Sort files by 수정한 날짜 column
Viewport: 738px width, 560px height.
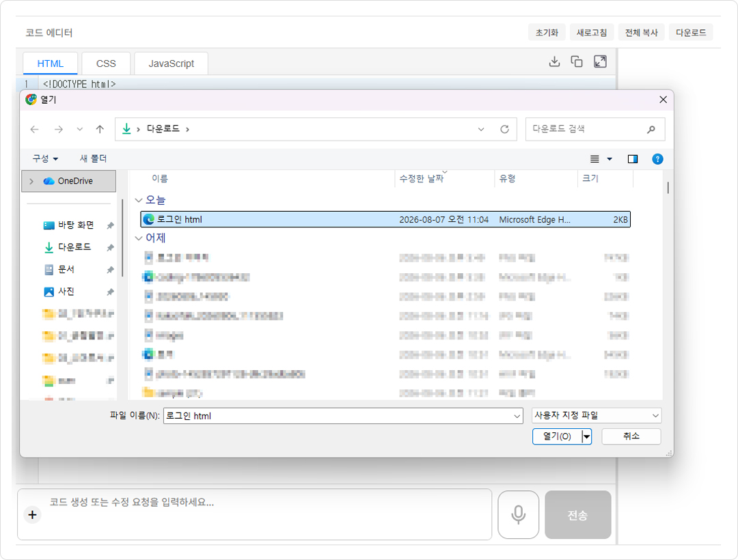pos(421,179)
